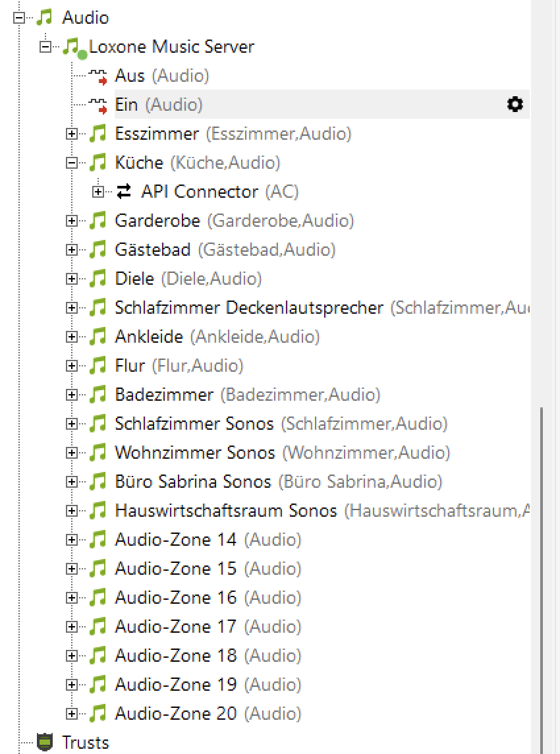Click the top-level Audio music note icon
Viewport: 560px width, 754px height.
(x=45, y=18)
